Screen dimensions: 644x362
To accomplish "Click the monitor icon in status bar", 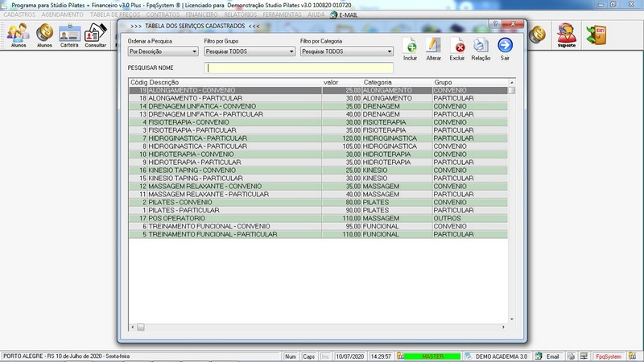I will click(x=584, y=356).
